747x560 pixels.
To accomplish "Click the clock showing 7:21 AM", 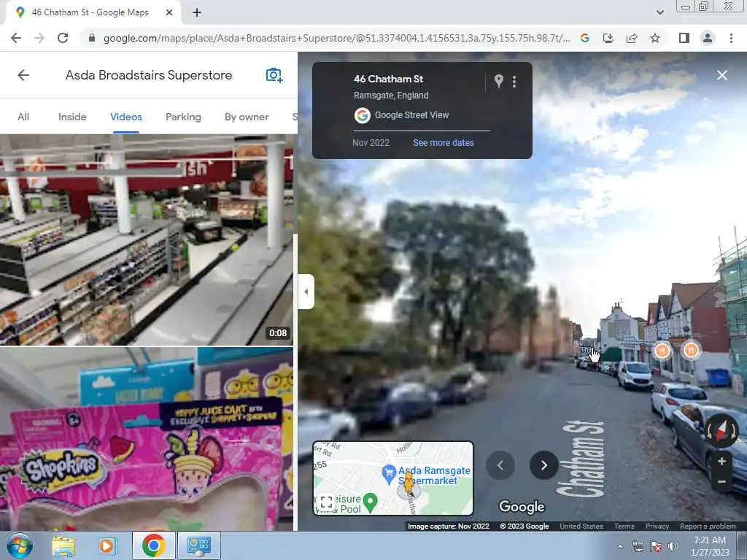I will click(710, 540).
